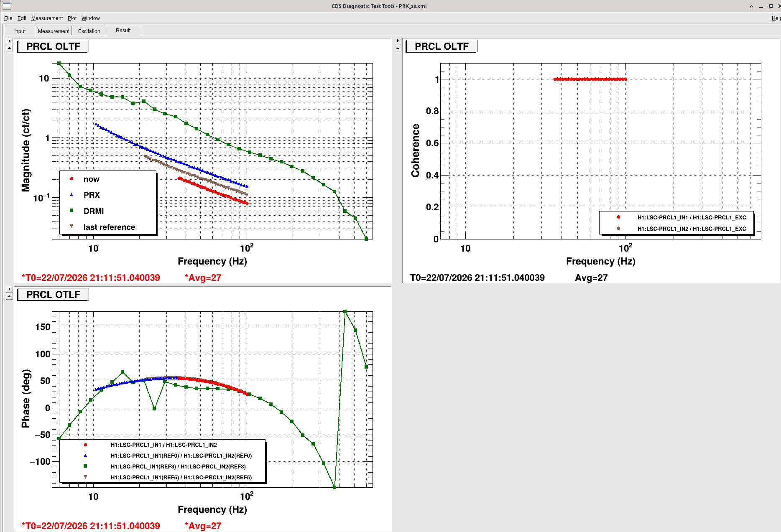This screenshot has width=781, height=532.
Task: Switch to the Input tab
Action: (20, 31)
